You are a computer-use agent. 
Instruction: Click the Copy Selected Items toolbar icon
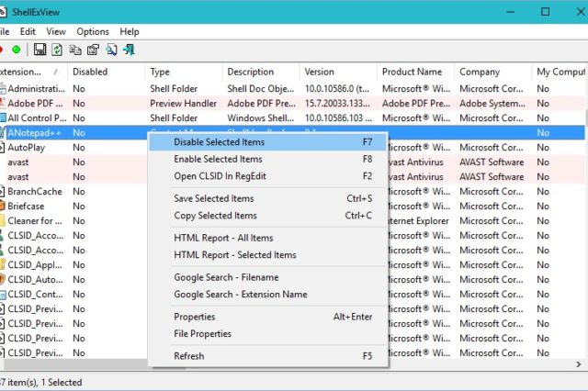[x=74, y=50]
